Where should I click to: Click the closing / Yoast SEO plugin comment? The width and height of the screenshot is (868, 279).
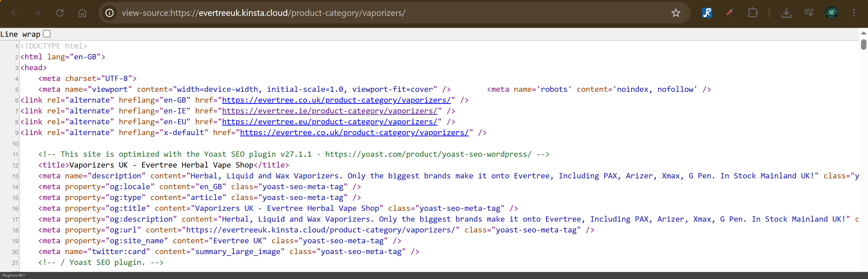pyautogui.click(x=101, y=262)
